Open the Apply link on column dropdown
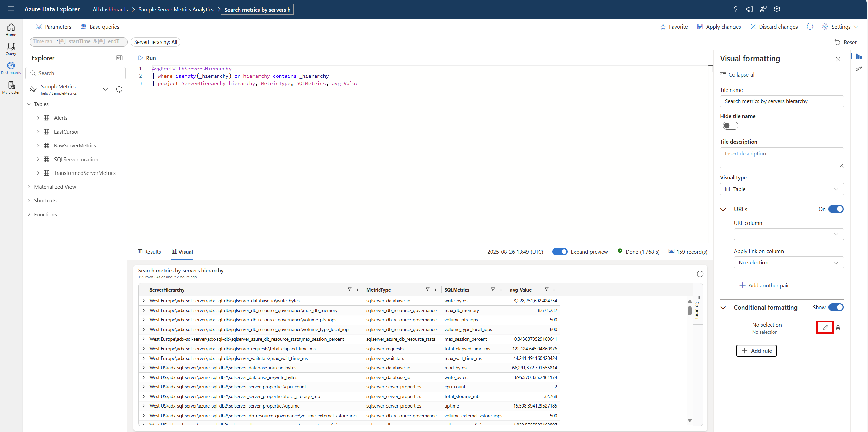The image size is (868, 432). tap(789, 262)
